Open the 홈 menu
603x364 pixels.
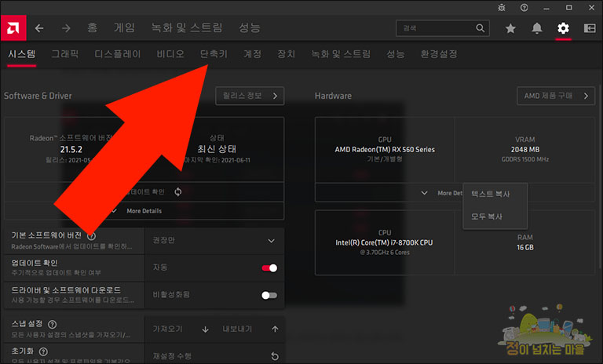coord(93,27)
